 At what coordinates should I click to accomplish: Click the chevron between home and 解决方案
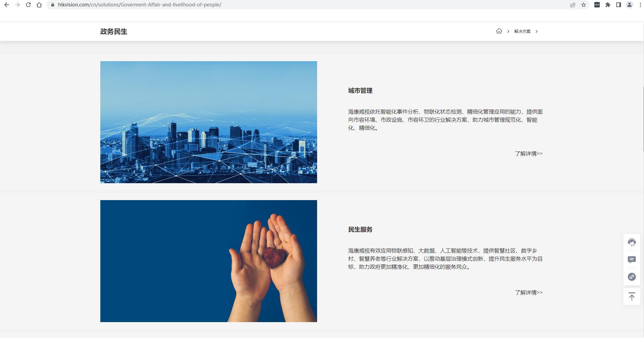[x=508, y=31]
